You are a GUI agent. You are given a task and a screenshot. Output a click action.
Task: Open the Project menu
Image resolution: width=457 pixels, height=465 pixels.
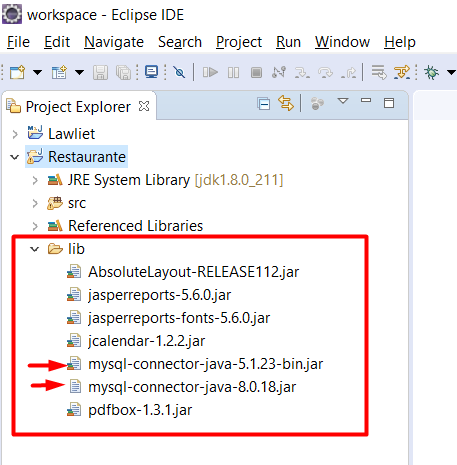point(239,42)
